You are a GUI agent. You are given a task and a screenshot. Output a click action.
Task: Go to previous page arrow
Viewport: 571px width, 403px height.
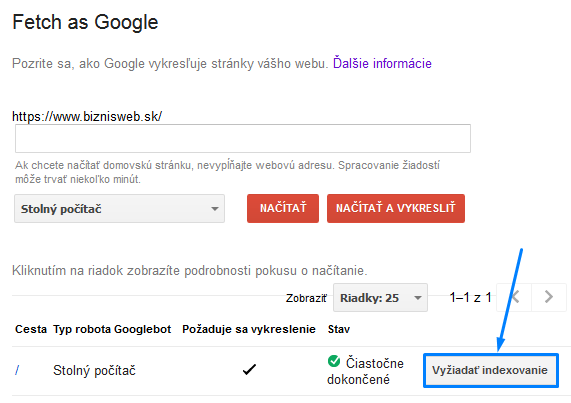[515, 297]
